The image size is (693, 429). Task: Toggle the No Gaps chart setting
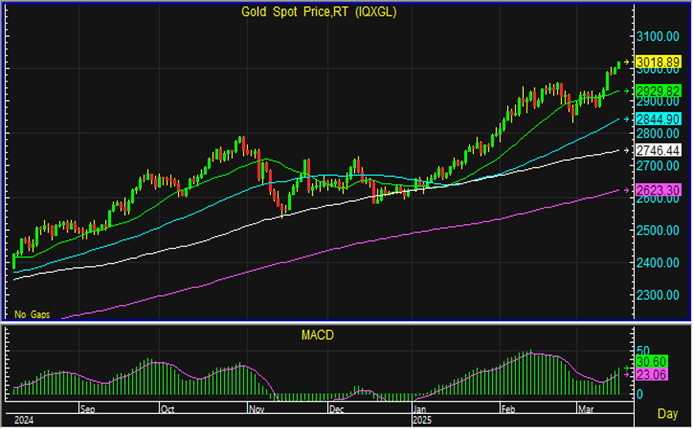click(31, 313)
